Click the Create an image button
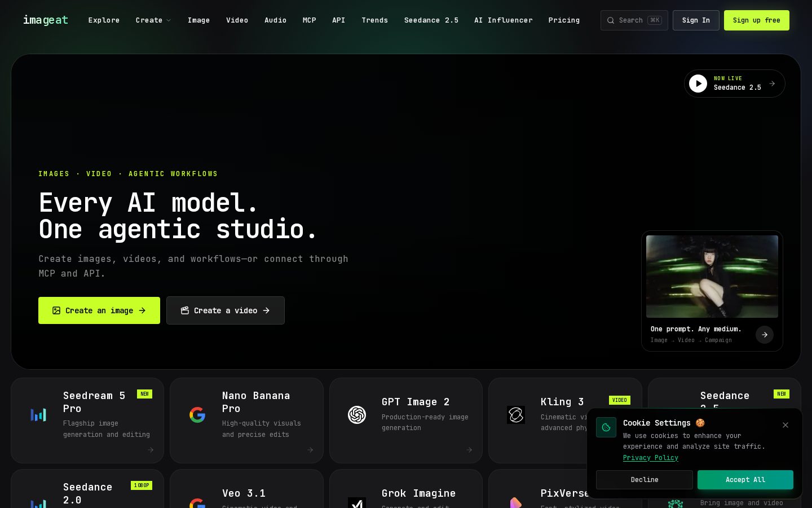Viewport: 812px width, 508px height. tap(99, 310)
